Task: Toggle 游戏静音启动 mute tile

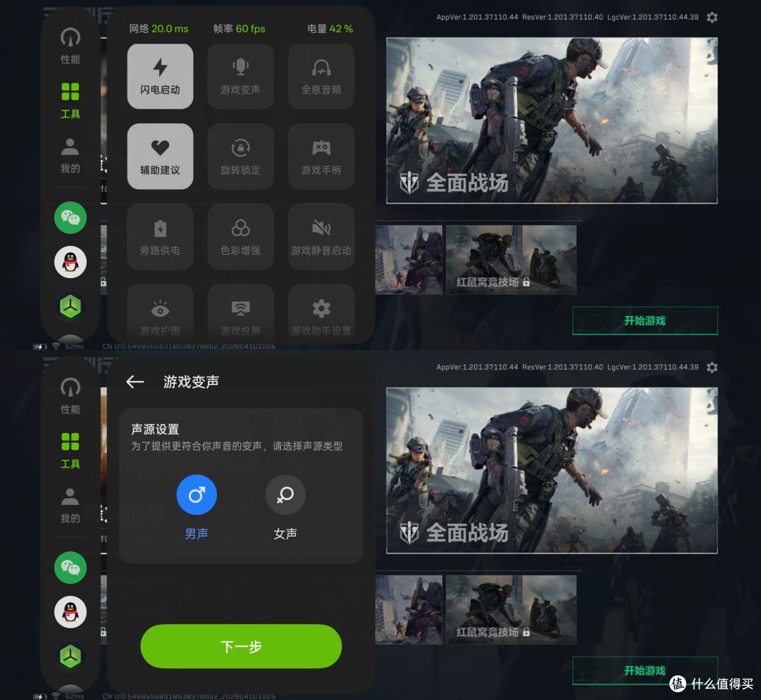Action: [x=321, y=237]
